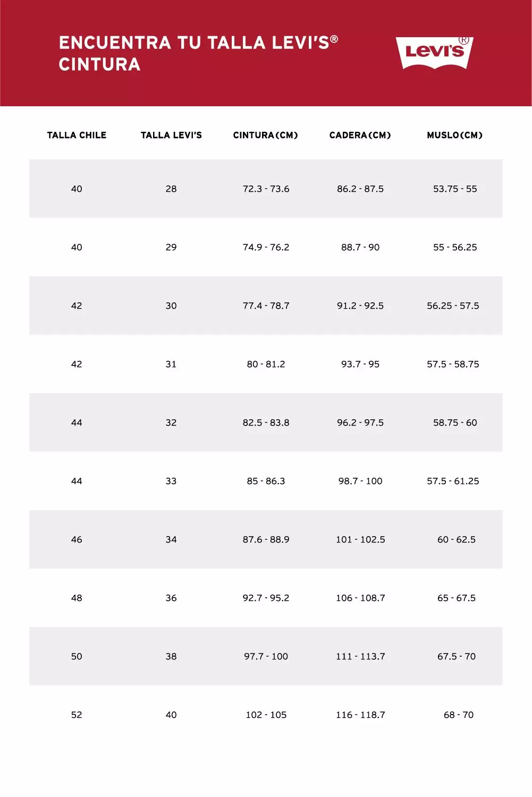
Task: Click the title ENCUENTRA TU TALLA LEVI'S
Action: pyautogui.click(x=198, y=43)
